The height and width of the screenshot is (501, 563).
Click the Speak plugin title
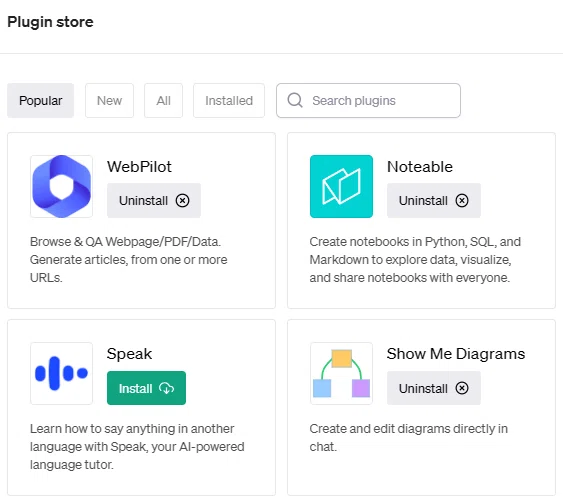click(129, 354)
